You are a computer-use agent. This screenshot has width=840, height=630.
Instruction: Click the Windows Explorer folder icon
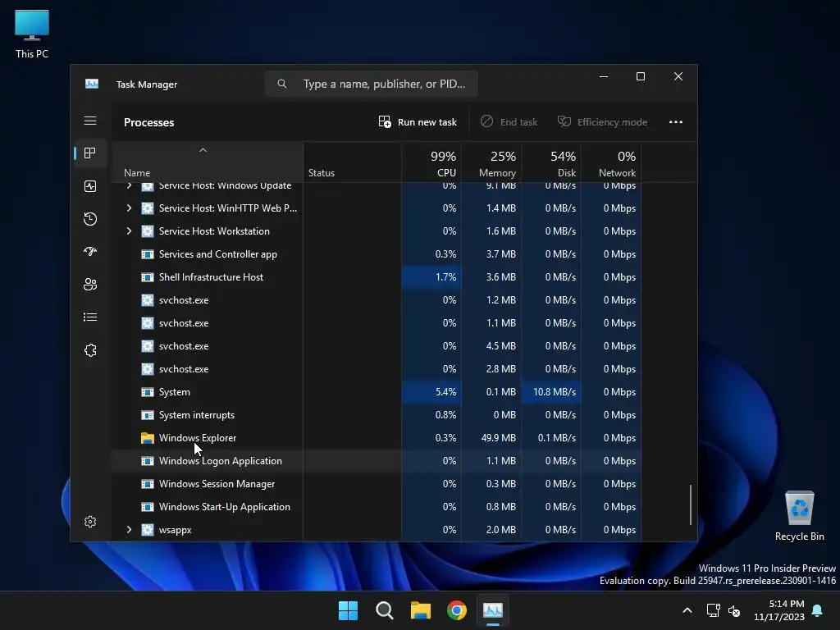(x=148, y=438)
